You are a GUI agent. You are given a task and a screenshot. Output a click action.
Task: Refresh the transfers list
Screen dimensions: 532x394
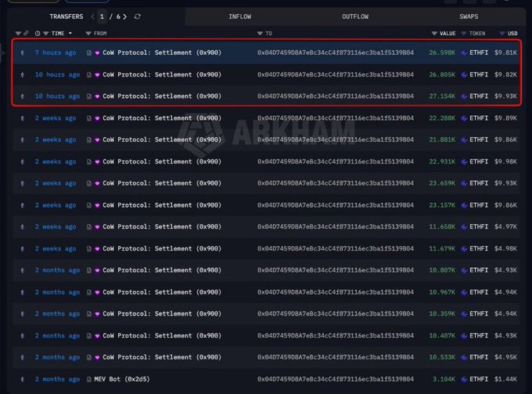pyautogui.click(x=137, y=16)
